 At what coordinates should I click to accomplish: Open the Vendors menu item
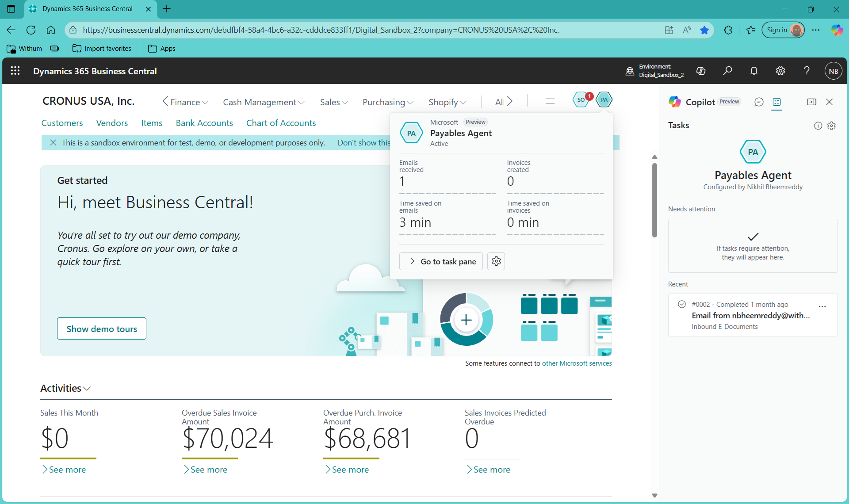pyautogui.click(x=112, y=123)
